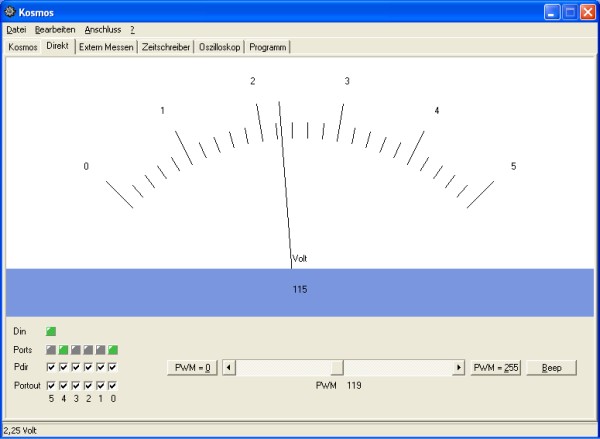Click the right arrow of PWM scrollbar
The image size is (600, 439).
[x=459, y=368]
